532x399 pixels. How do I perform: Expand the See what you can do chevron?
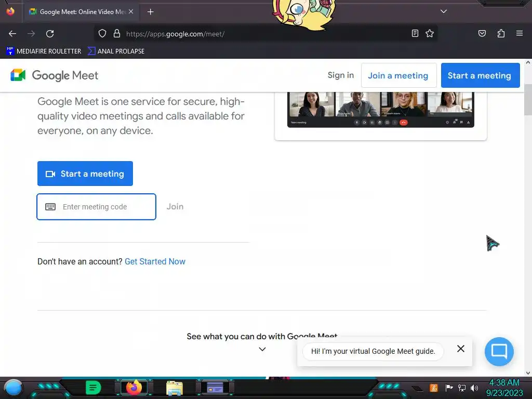[262, 349]
